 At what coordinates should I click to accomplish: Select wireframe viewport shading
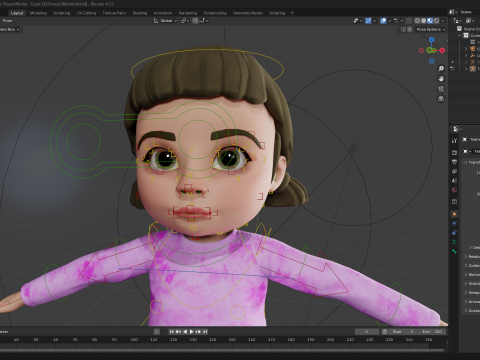click(417, 21)
